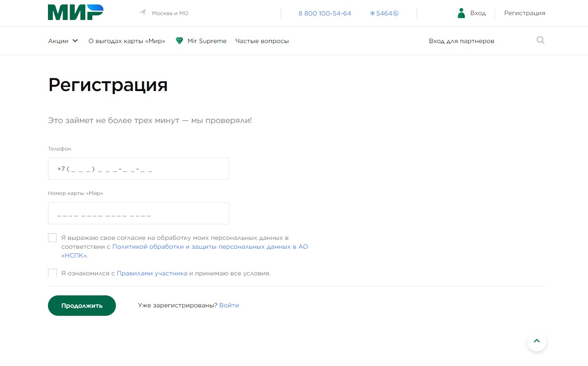Screen dimensions: 588x366
Task: Click the Войти link
Action: (x=229, y=305)
